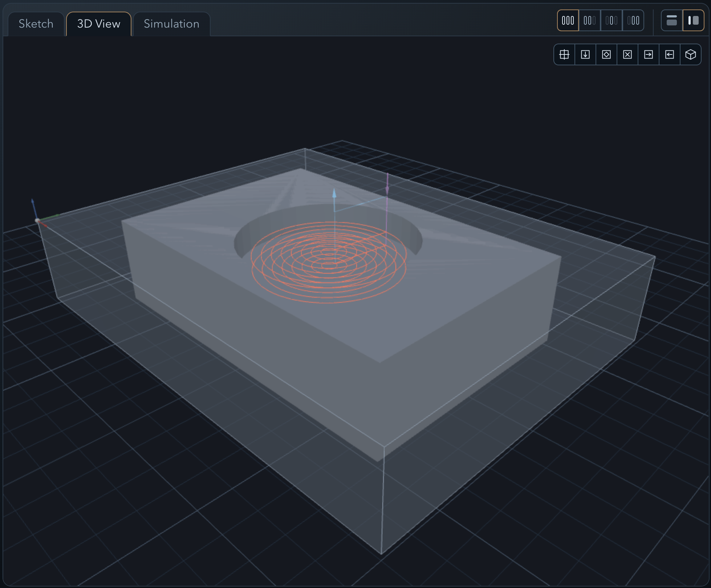The width and height of the screenshot is (711, 588).
Task: Select the third three-bars display option
Action: [612, 20]
